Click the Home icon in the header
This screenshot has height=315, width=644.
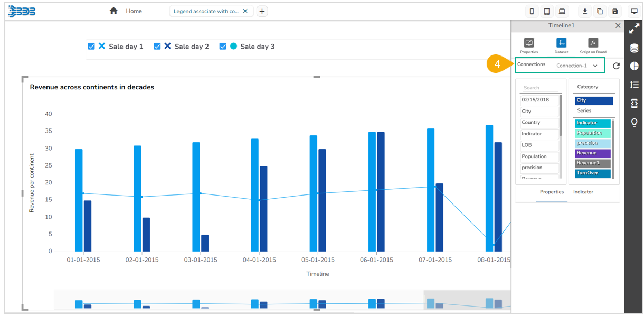pyautogui.click(x=113, y=11)
